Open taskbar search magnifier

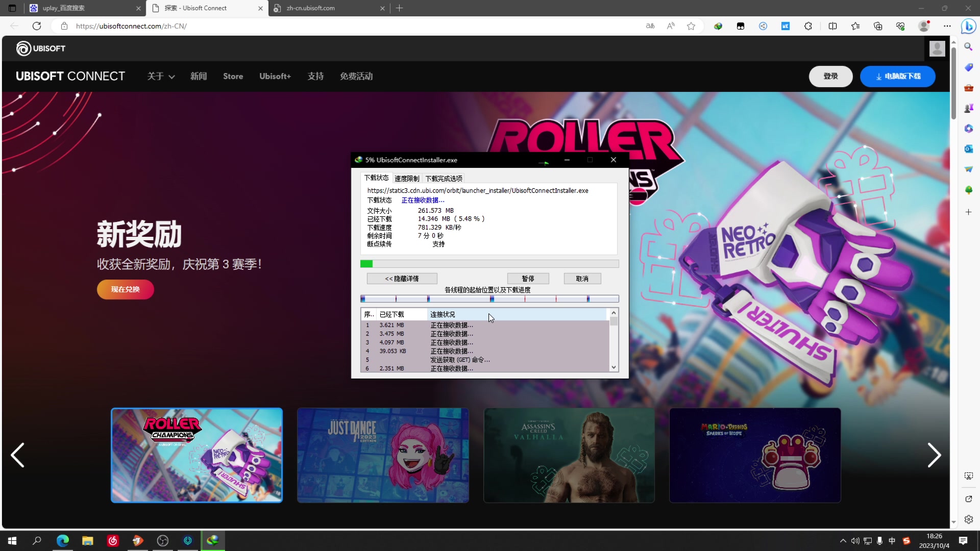[x=37, y=541]
